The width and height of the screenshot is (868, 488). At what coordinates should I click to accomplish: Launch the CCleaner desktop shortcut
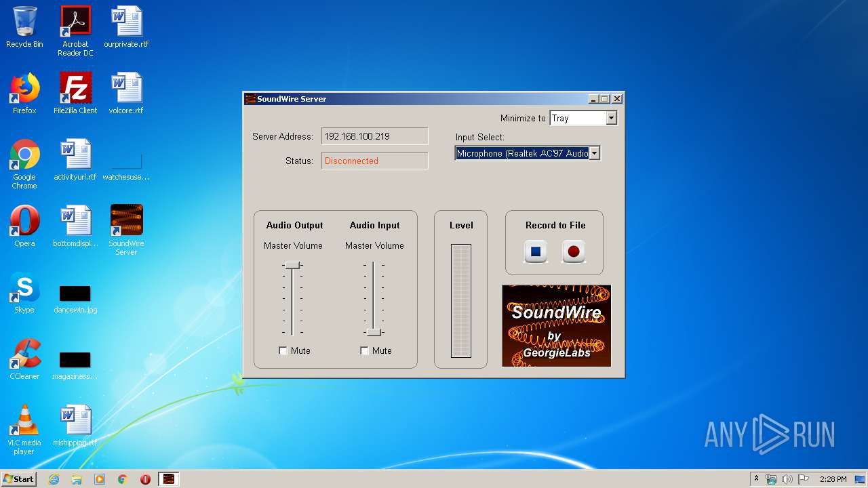(x=24, y=359)
